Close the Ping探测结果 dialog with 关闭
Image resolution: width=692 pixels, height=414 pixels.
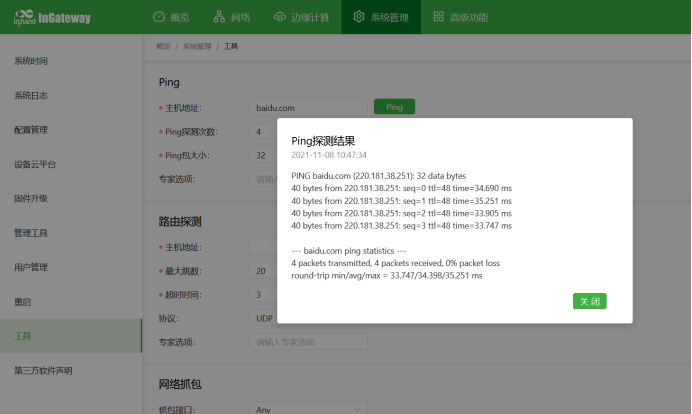pos(589,301)
